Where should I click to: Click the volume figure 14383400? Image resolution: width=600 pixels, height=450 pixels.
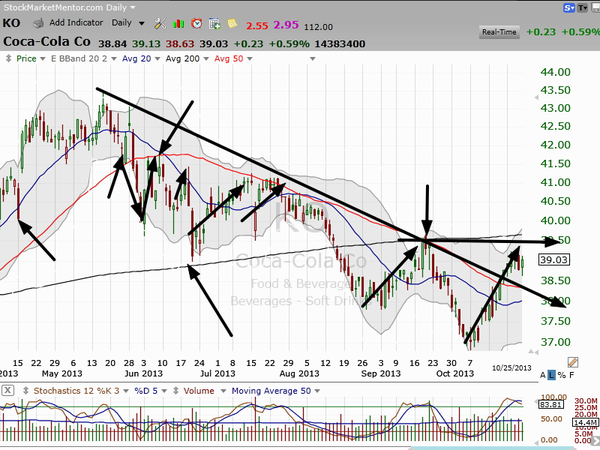tap(340, 44)
